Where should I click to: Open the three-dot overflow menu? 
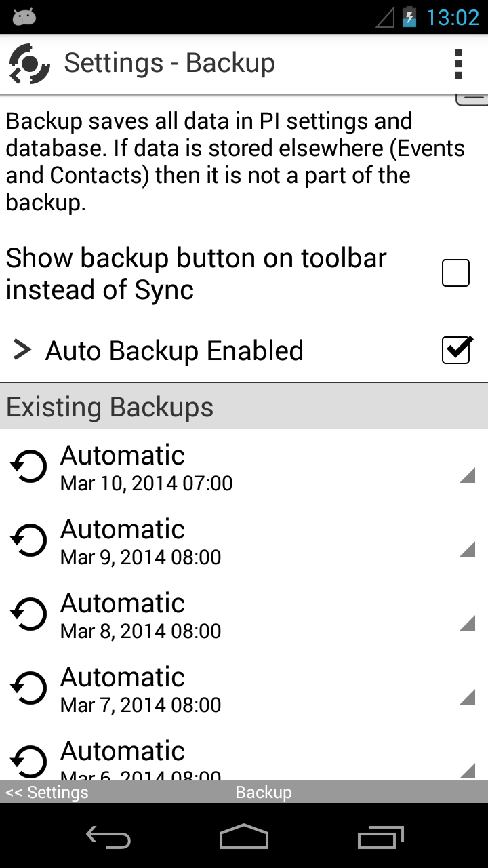(x=459, y=64)
